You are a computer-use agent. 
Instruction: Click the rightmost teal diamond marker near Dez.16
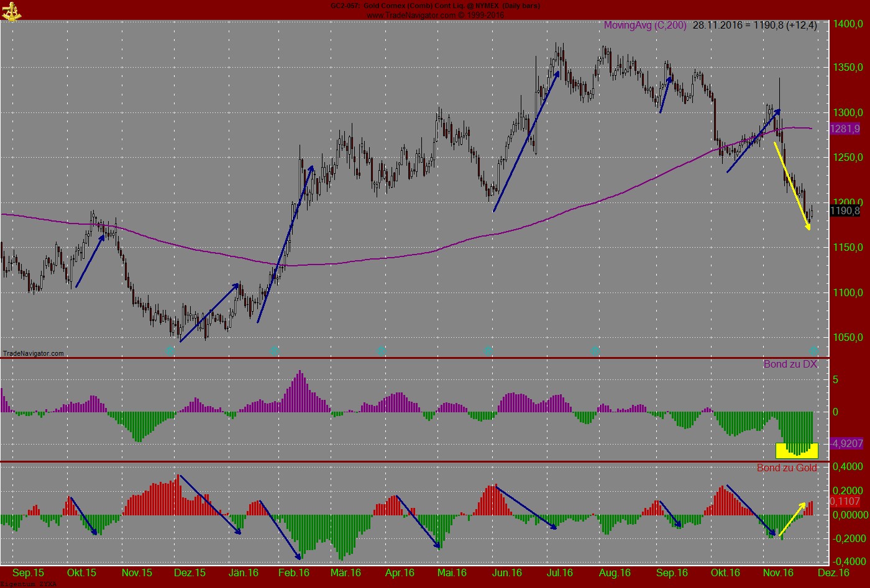(x=813, y=350)
